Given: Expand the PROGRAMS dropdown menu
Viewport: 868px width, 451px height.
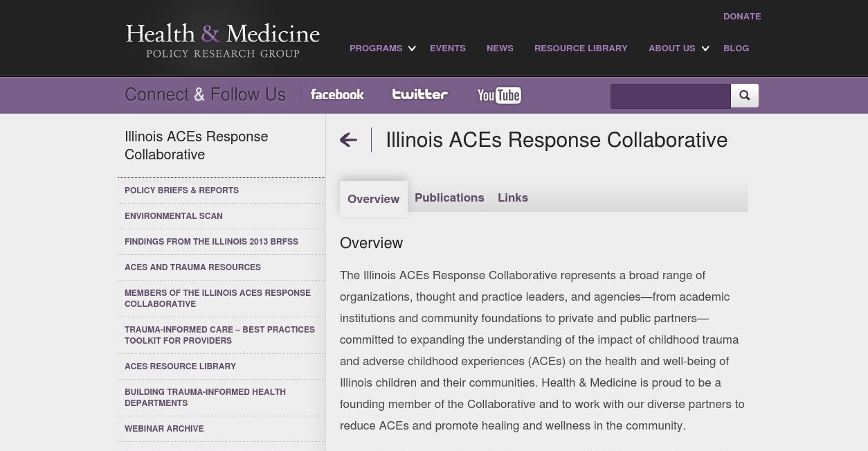Looking at the screenshot, I should (376, 48).
